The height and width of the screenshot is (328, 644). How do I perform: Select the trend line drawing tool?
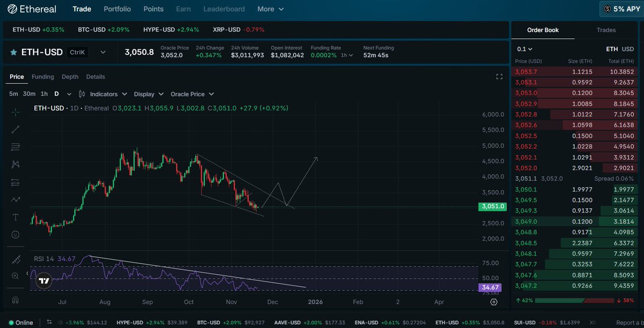point(16,129)
